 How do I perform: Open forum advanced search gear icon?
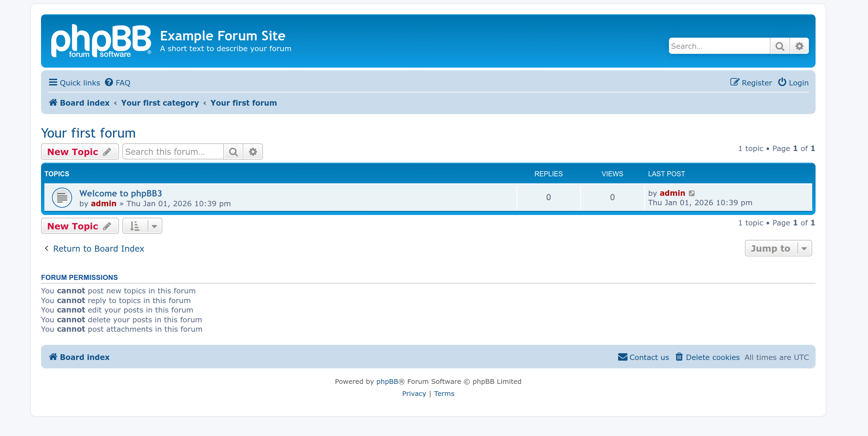pyautogui.click(x=253, y=152)
